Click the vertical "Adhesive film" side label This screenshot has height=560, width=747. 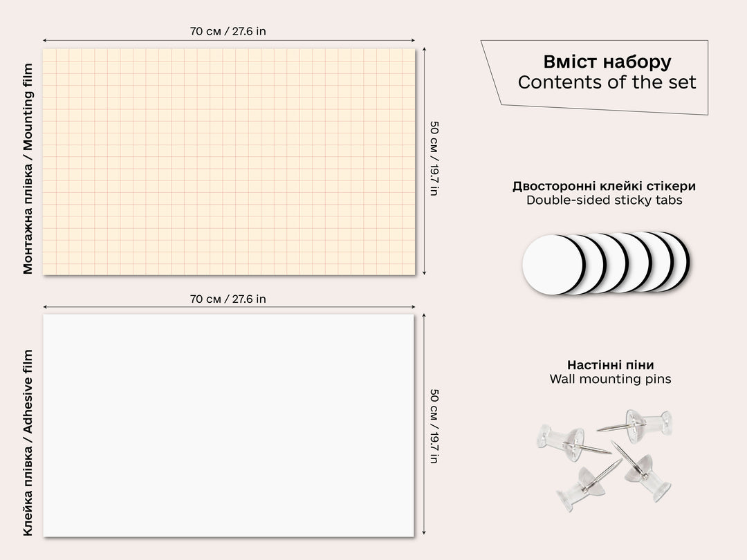coord(28,442)
